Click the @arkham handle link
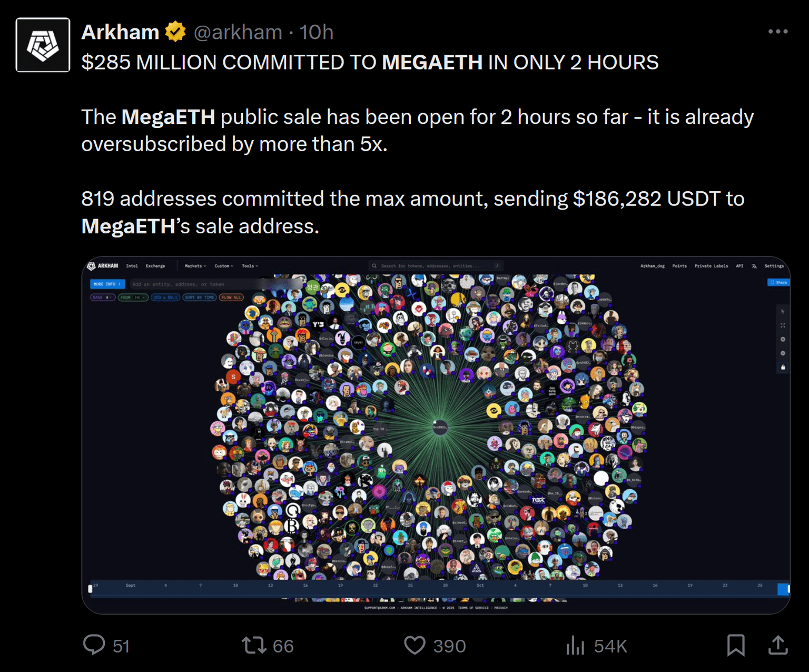The width and height of the screenshot is (809, 672). [x=238, y=32]
